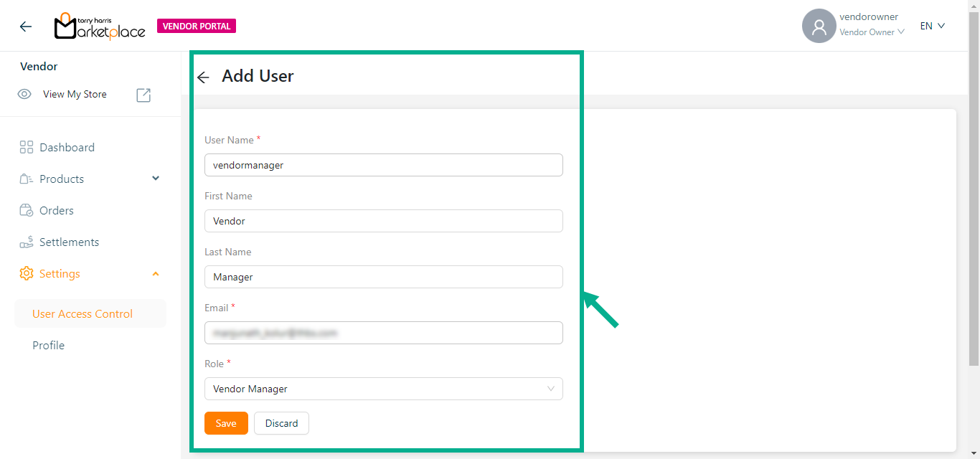This screenshot has width=980, height=459.
Task: Click the Settings gear icon
Action: point(27,274)
